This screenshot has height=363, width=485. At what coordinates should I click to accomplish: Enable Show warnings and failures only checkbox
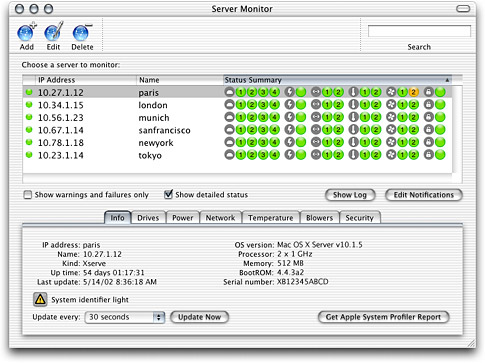click(28, 195)
